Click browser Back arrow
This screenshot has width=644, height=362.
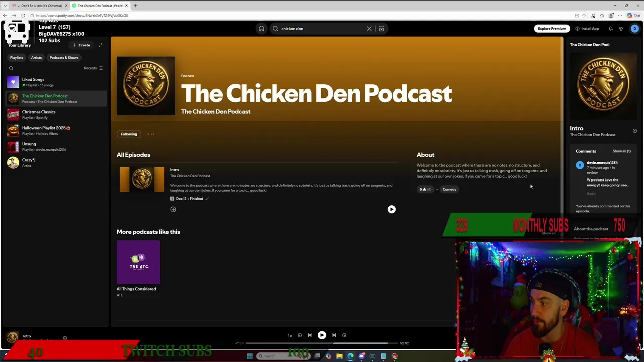(5, 16)
